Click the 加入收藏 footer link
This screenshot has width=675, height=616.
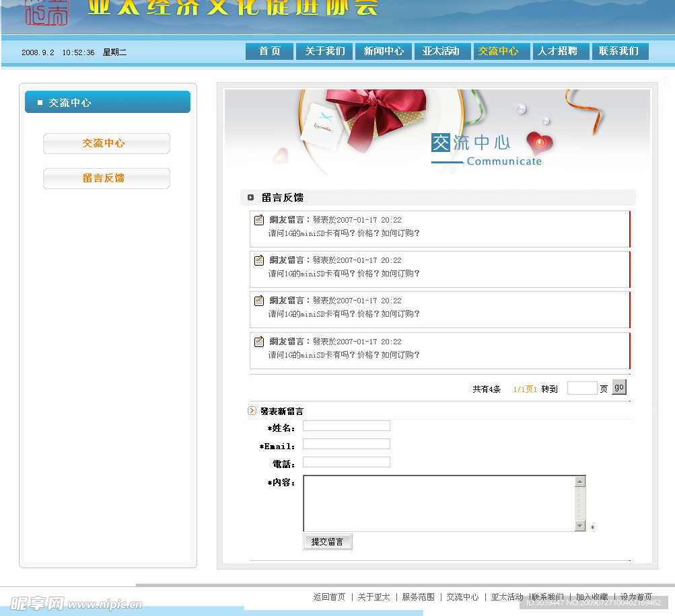[592, 597]
